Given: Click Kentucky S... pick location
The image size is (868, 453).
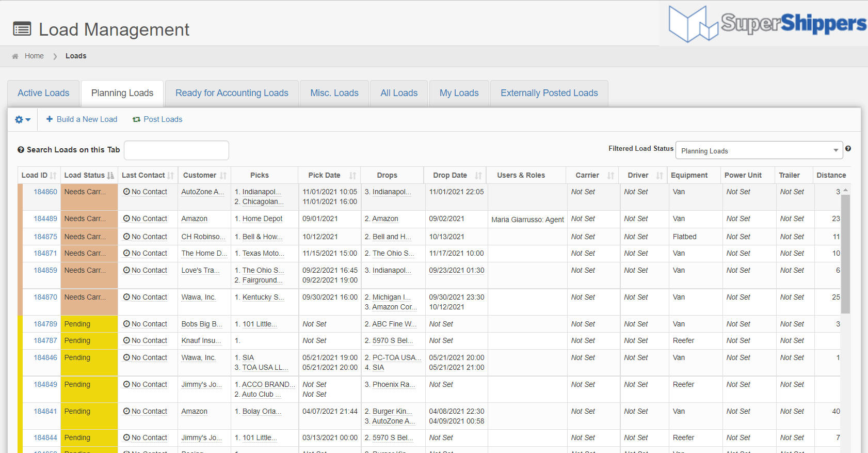Looking at the screenshot, I should pyautogui.click(x=263, y=297).
